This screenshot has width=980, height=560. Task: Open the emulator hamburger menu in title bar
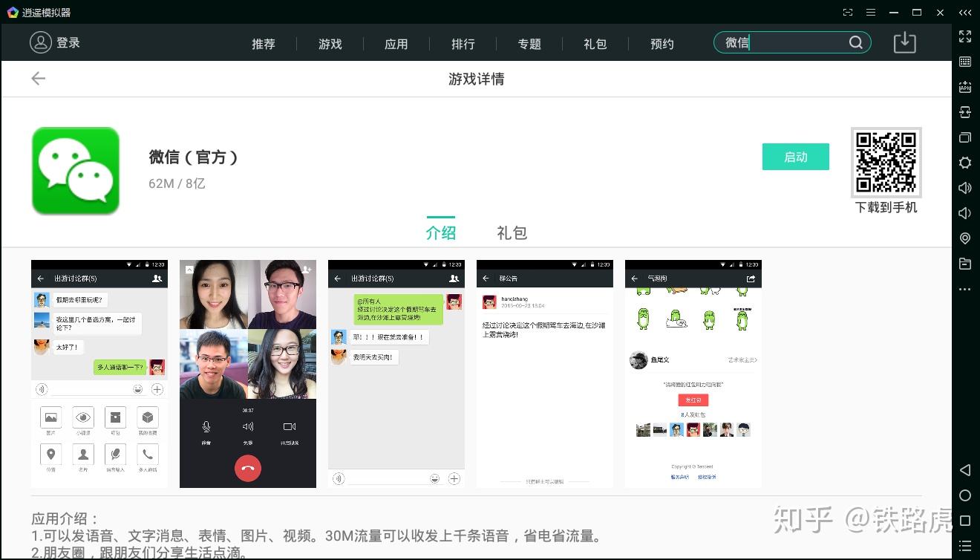click(x=871, y=13)
